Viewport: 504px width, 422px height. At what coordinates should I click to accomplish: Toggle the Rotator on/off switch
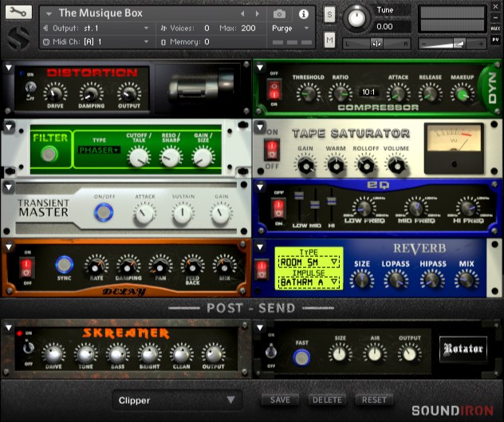271,351
